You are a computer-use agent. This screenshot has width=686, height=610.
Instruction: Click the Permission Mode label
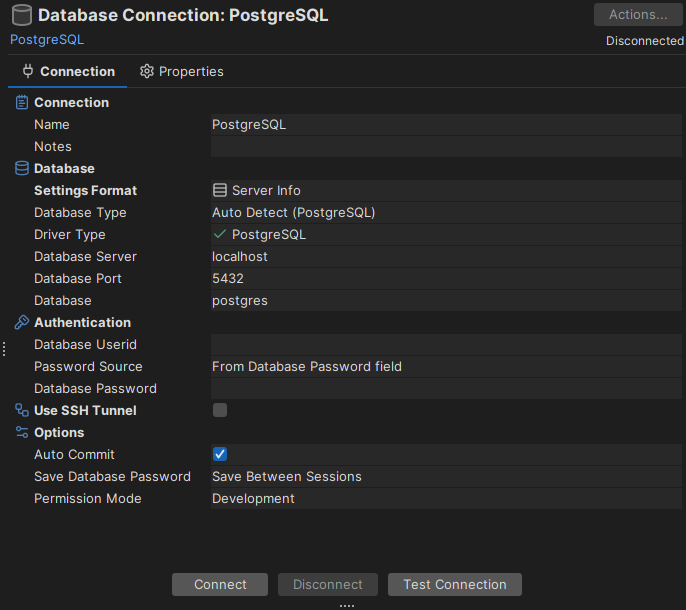(88, 498)
